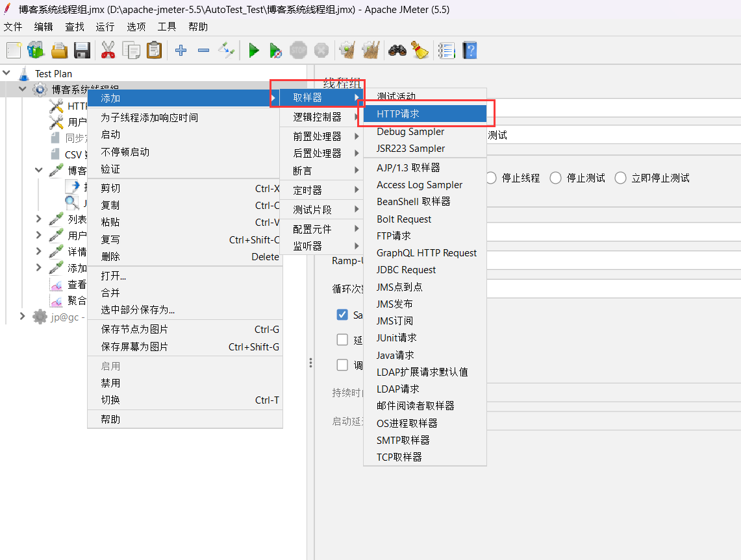Screen dimensions: 741x560
Task: Open the 文件 menu
Action: point(13,27)
